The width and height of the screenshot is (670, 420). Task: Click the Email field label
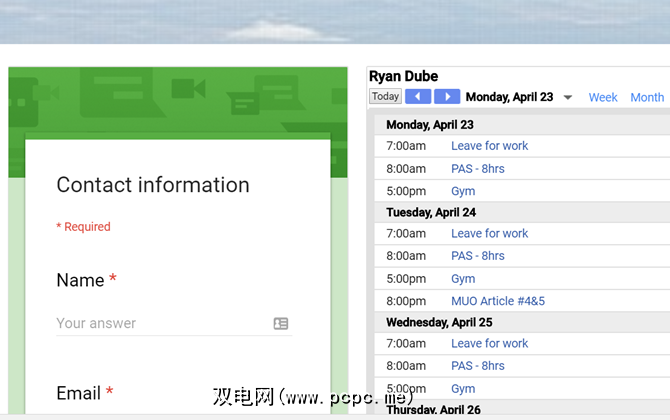coord(79,393)
